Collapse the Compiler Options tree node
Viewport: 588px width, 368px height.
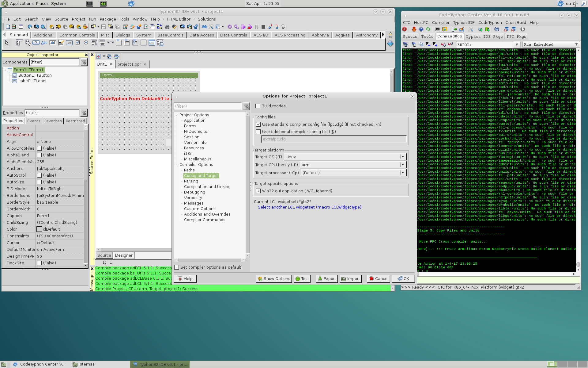176,165
